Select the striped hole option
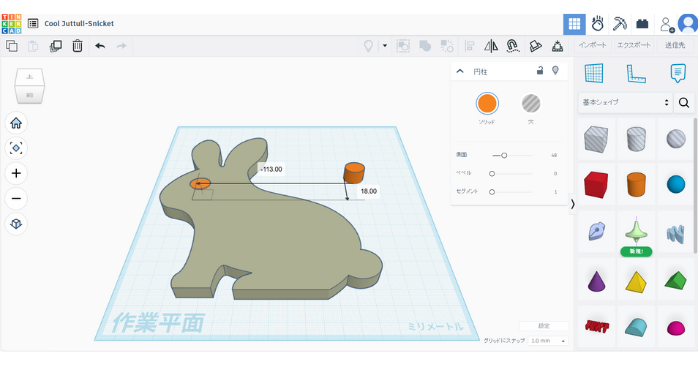This screenshot has height=365, width=698. click(531, 103)
